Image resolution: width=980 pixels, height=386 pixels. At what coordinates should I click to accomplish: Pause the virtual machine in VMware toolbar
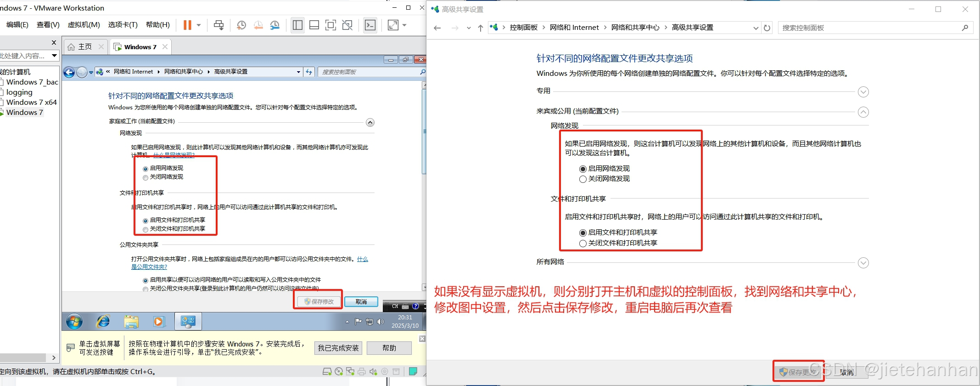pos(187,25)
